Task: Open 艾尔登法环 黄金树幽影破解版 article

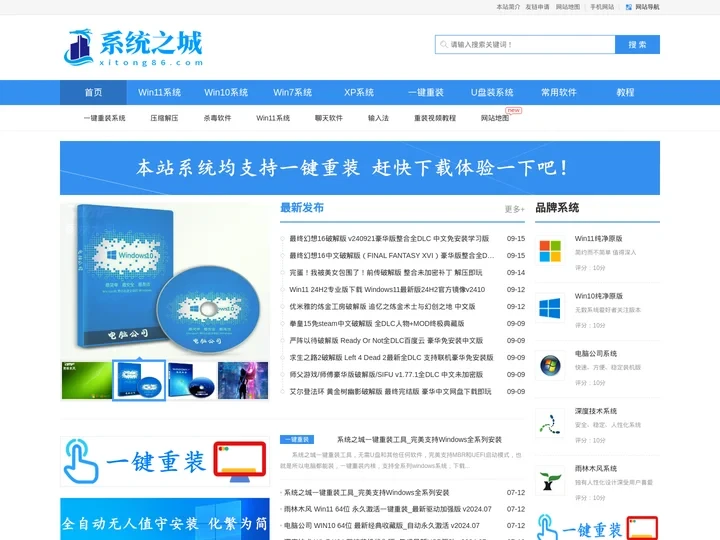Action: [x=390, y=392]
